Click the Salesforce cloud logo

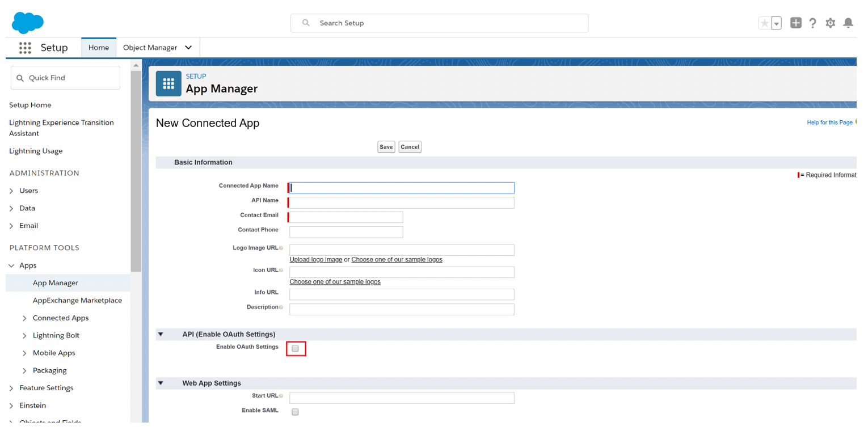click(28, 23)
